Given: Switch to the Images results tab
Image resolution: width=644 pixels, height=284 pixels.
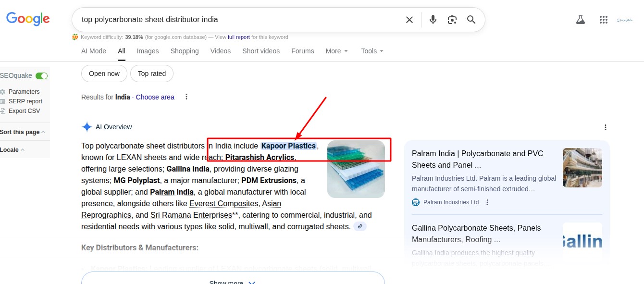Looking at the screenshot, I should coord(148,50).
